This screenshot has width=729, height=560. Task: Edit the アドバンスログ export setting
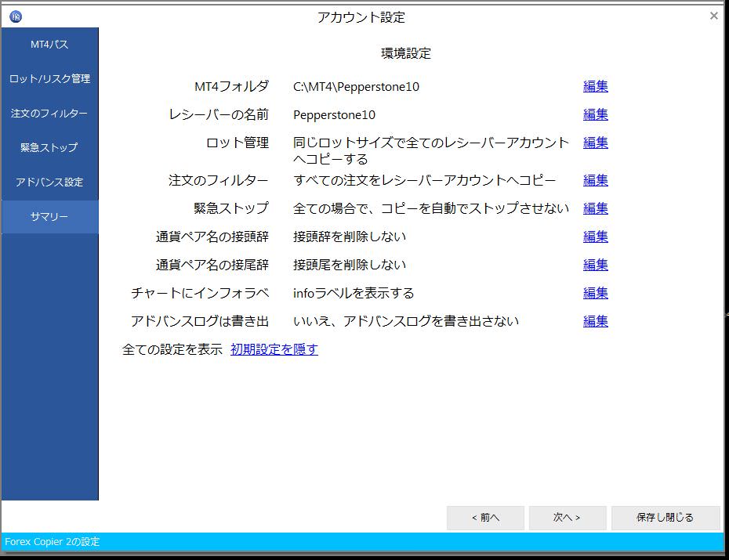click(595, 322)
